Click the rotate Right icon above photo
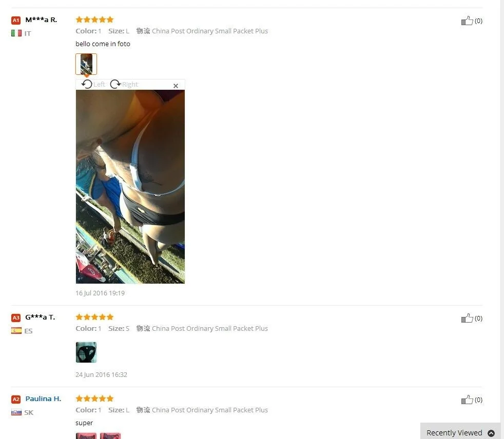 pos(115,84)
